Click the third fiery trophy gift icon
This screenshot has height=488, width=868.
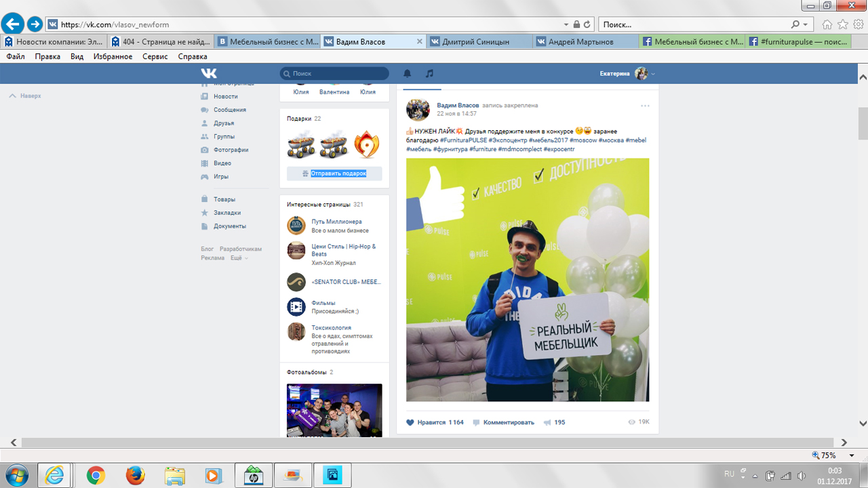[367, 144]
